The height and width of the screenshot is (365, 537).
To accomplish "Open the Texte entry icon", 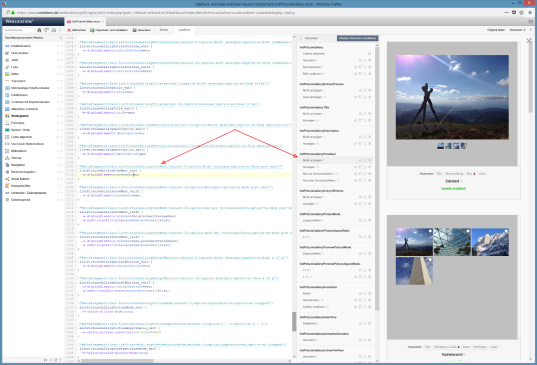I will 7,60.
